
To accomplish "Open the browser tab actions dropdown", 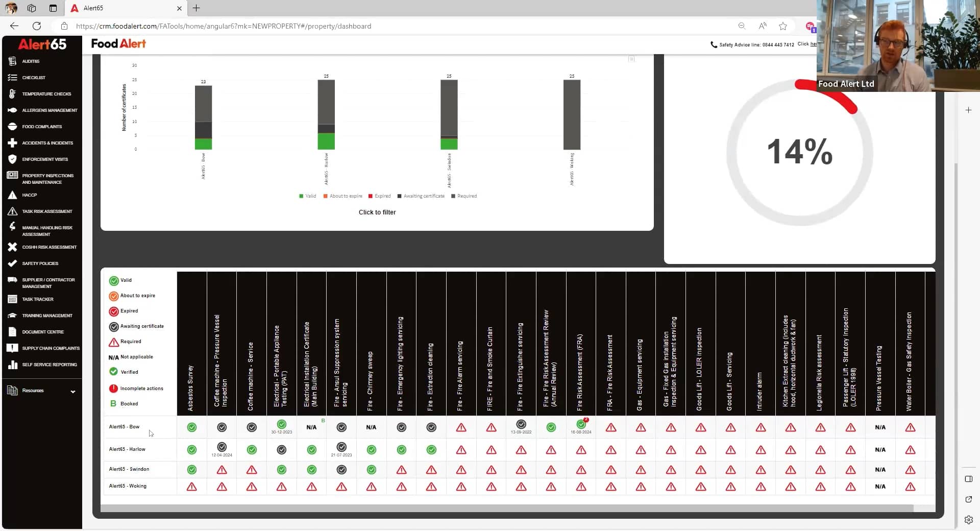I will (x=53, y=8).
